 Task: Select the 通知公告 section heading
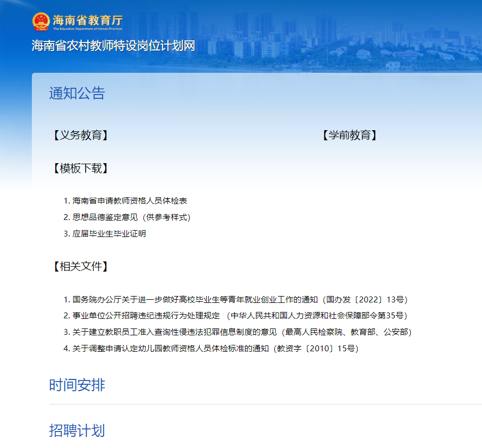pos(77,93)
